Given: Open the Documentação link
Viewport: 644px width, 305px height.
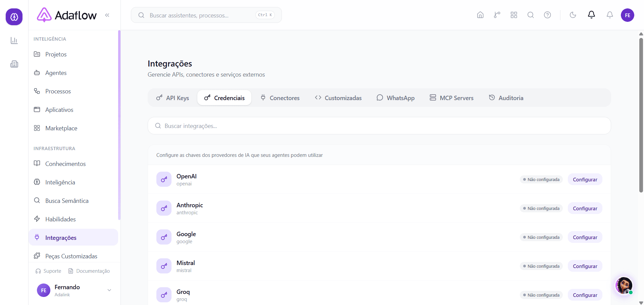Looking at the screenshot, I should (89, 271).
